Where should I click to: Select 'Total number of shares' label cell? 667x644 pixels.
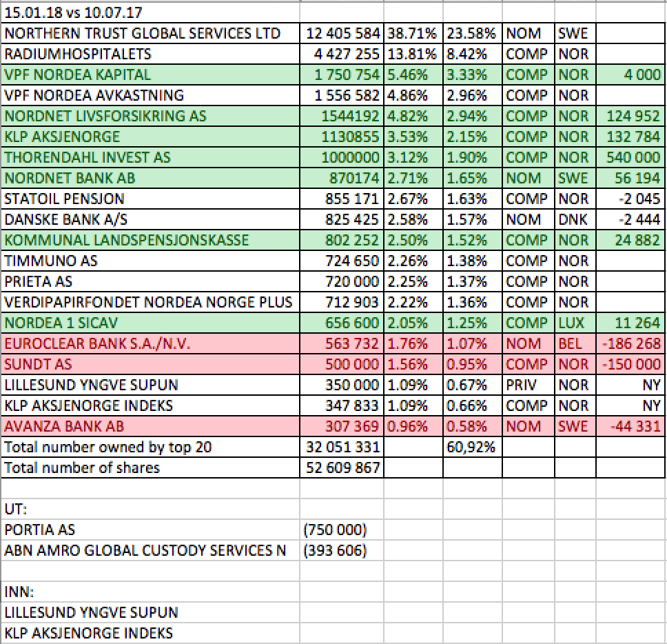(150, 467)
